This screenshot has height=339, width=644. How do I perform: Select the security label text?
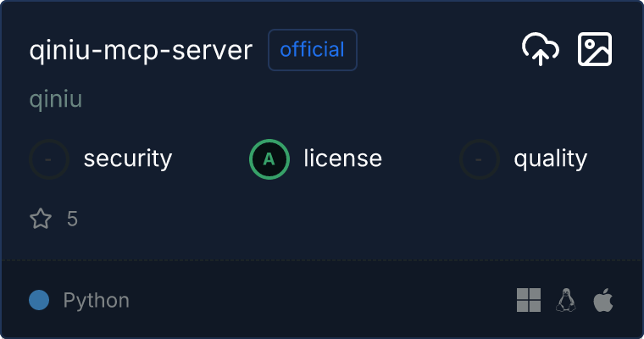click(127, 158)
